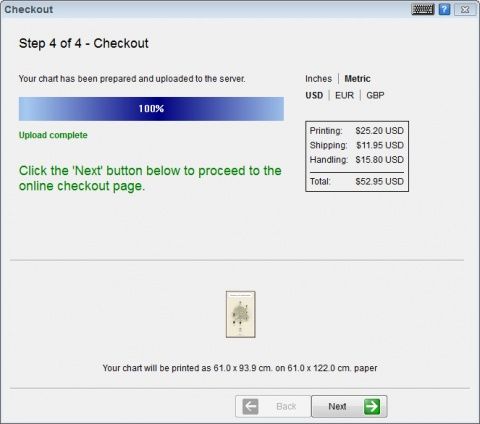Click the Checkout title bar text

point(29,9)
